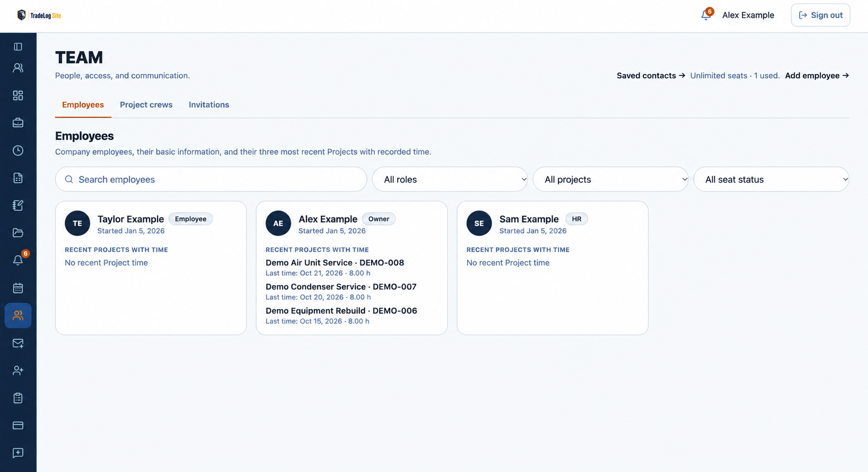This screenshot has height=472, width=868.
Task: Open the clock time-tracking icon in sidebar
Action: click(x=18, y=151)
